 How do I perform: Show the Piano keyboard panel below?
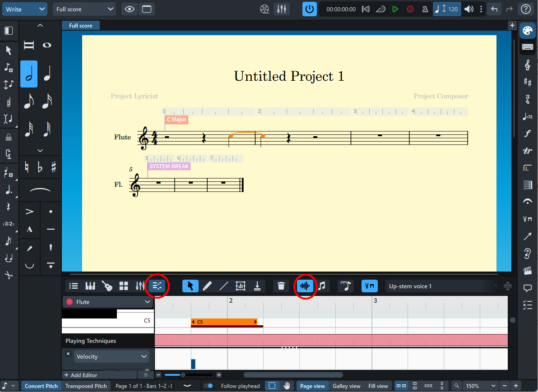(90, 286)
